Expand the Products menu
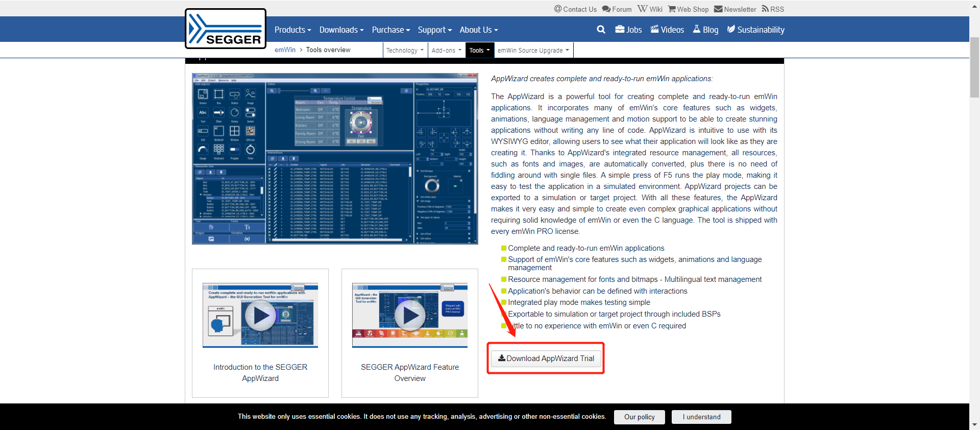The height and width of the screenshot is (430, 980). 292,30
